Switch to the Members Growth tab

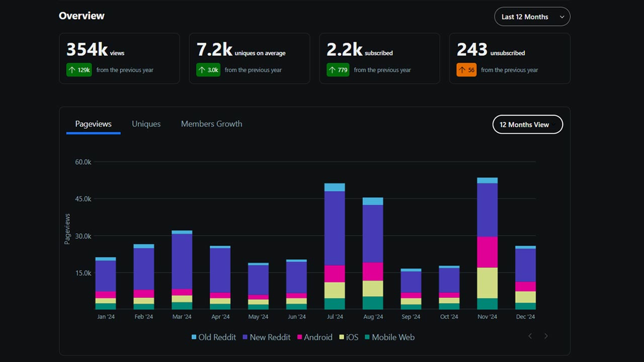(211, 124)
